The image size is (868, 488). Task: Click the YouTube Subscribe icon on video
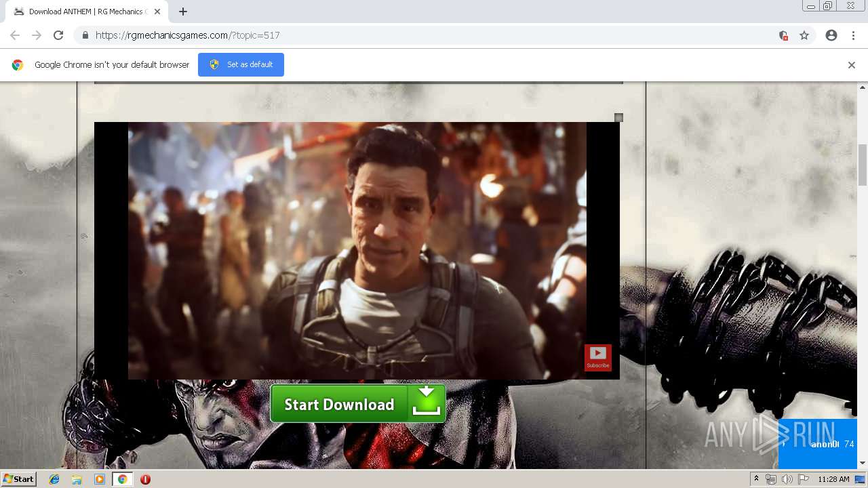(598, 357)
